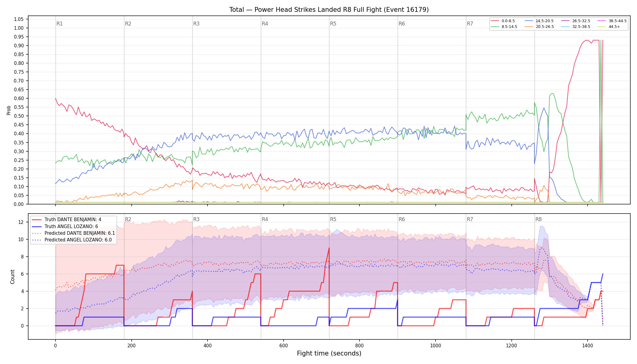Image resolution: width=637 pixels, height=364 pixels.
Task: Click the 1000 tick on fight time axis
Action: (436, 345)
